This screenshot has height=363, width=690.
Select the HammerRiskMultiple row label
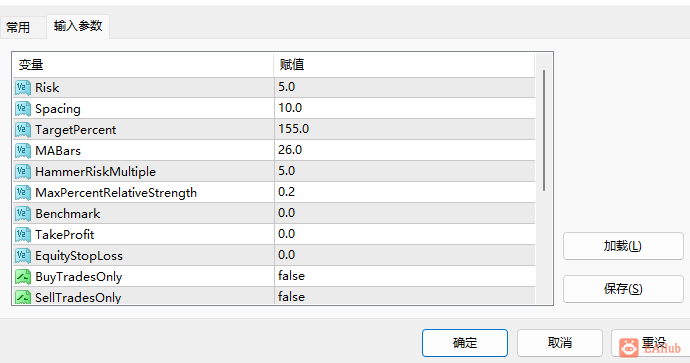point(95,172)
